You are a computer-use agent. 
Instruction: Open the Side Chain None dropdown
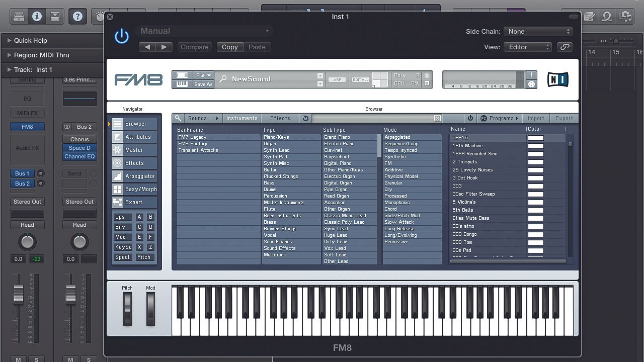[x=538, y=31]
